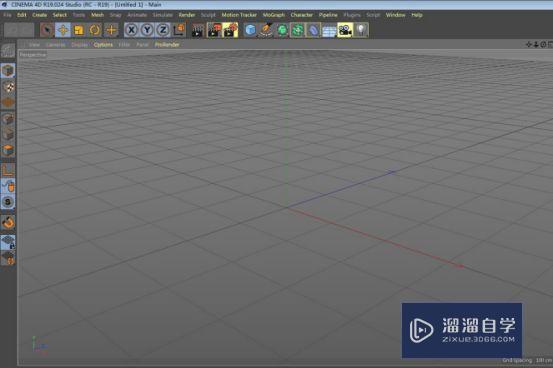Click viewport pan navigation icon
The height and width of the screenshot is (368, 553).
click(529, 44)
